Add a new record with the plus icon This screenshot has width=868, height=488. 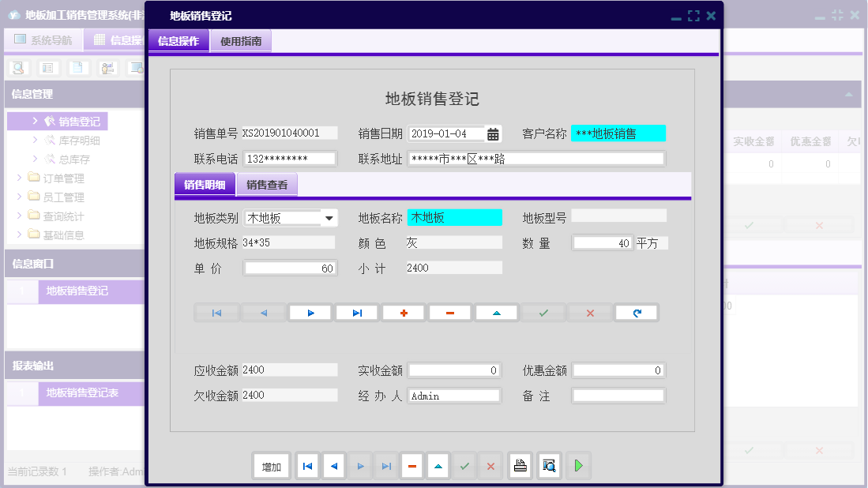(x=403, y=312)
